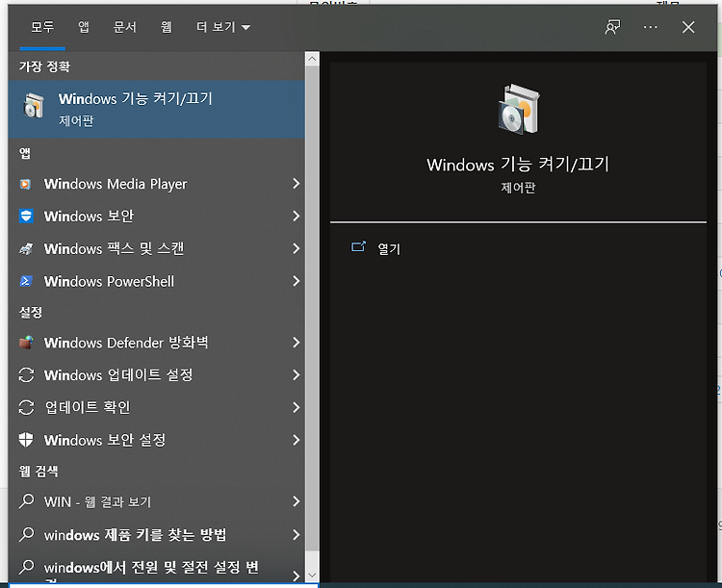Open Windows 기능 켜기/끄기 best match result
The image size is (722, 588).
(157, 109)
